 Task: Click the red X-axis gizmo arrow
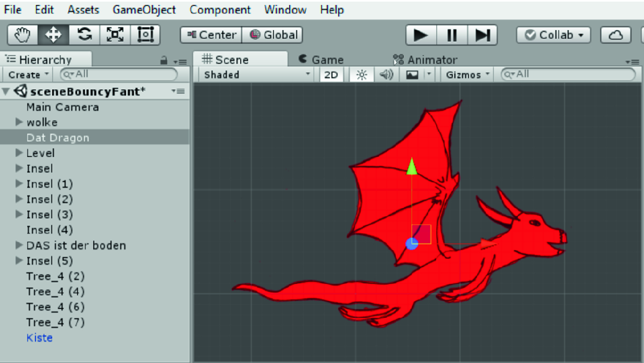[x=488, y=244]
